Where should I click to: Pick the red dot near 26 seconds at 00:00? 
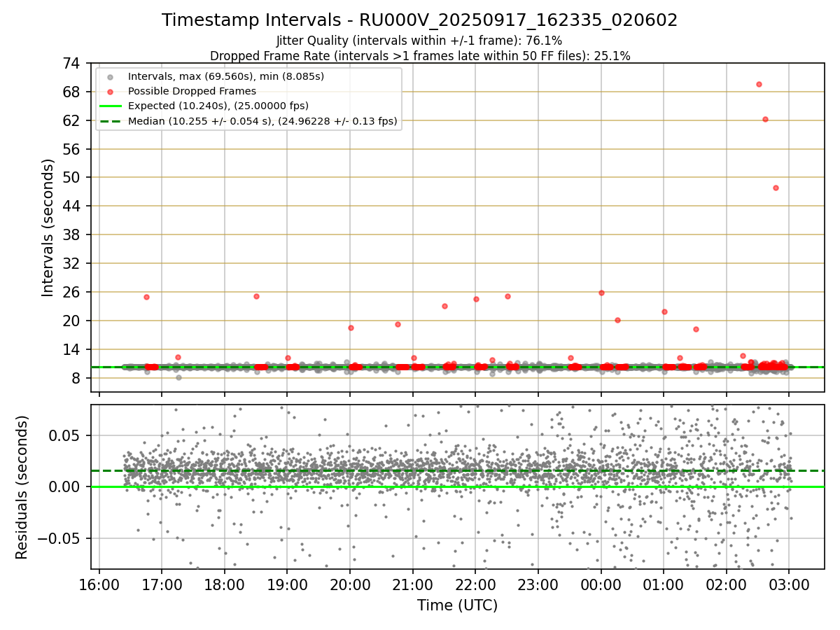(x=601, y=293)
